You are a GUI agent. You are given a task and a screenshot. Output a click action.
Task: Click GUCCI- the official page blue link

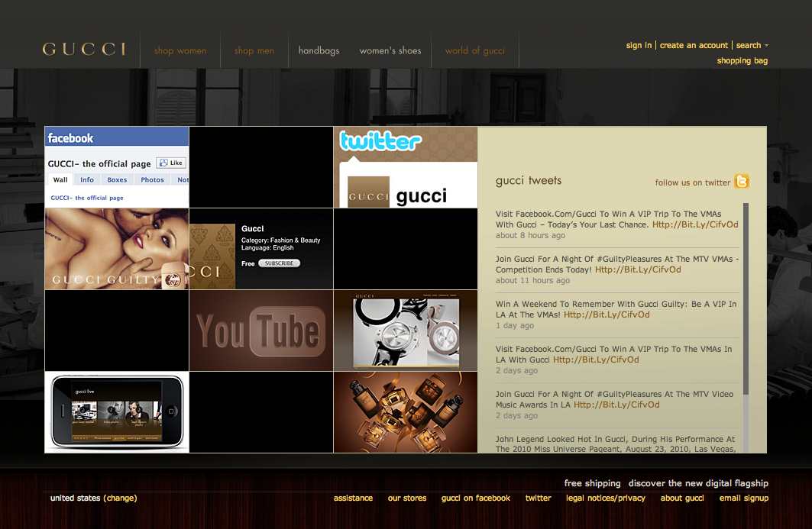pos(87,198)
